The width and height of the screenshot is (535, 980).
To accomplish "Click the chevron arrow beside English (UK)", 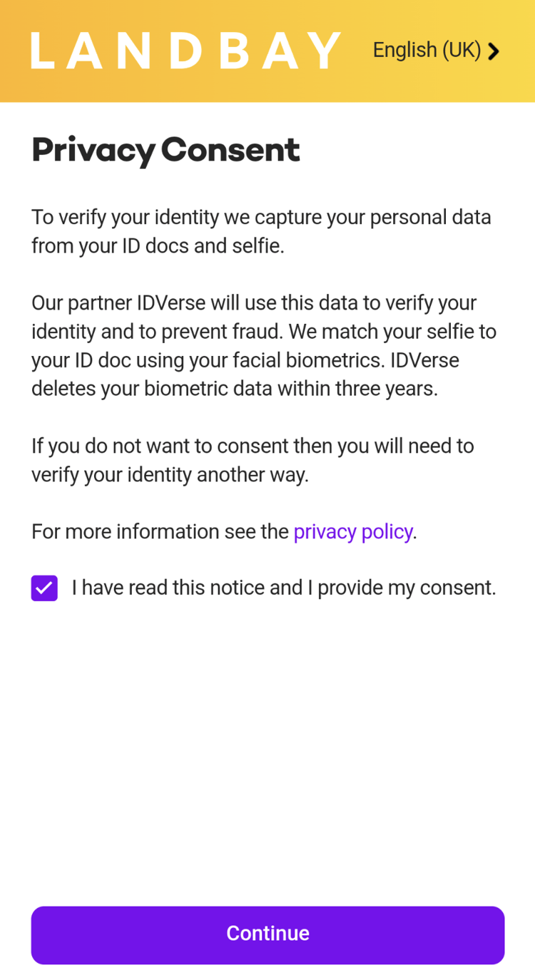I will click(494, 51).
